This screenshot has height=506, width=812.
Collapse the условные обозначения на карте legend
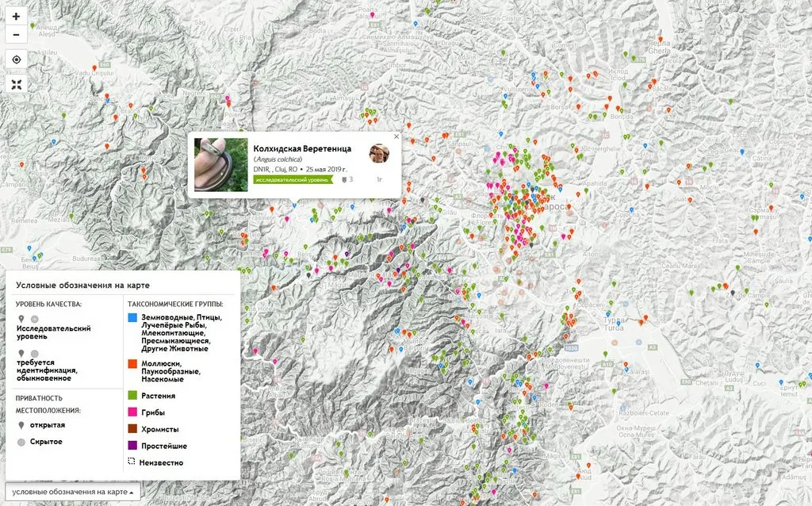coord(72,492)
